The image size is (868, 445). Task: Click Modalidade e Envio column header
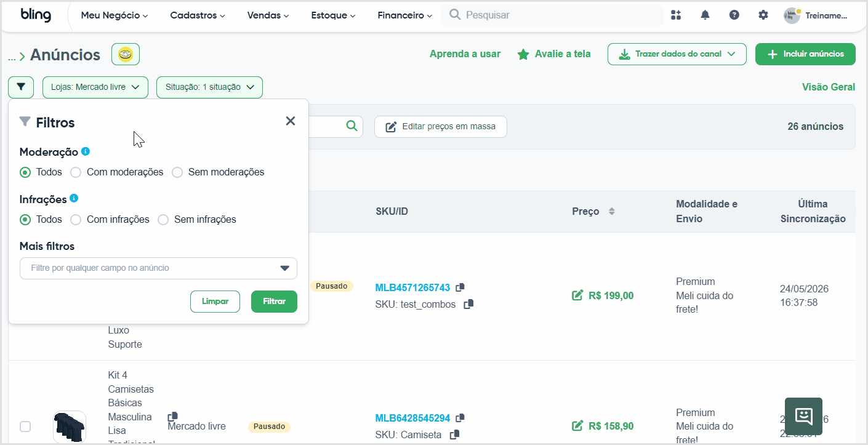point(707,212)
